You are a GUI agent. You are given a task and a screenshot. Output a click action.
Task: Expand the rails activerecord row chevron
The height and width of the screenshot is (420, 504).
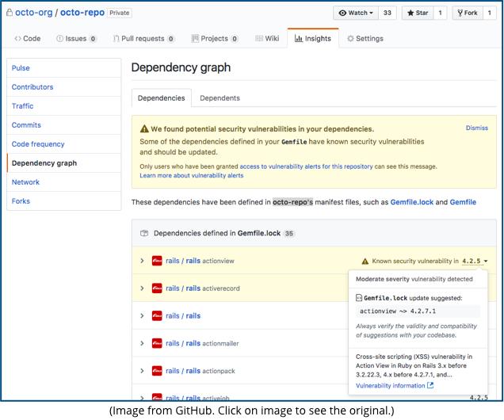[142, 288]
